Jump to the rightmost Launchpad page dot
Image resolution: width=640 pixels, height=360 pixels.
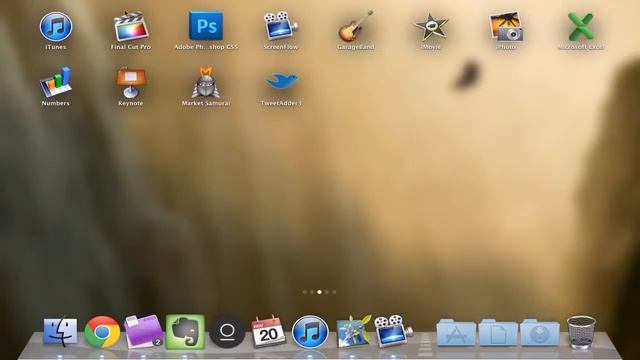point(334,292)
